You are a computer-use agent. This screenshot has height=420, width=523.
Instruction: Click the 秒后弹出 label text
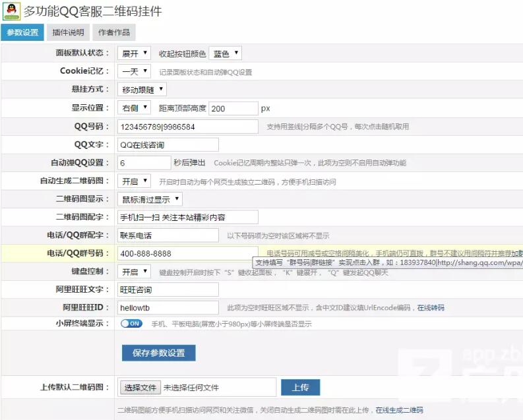(189, 163)
